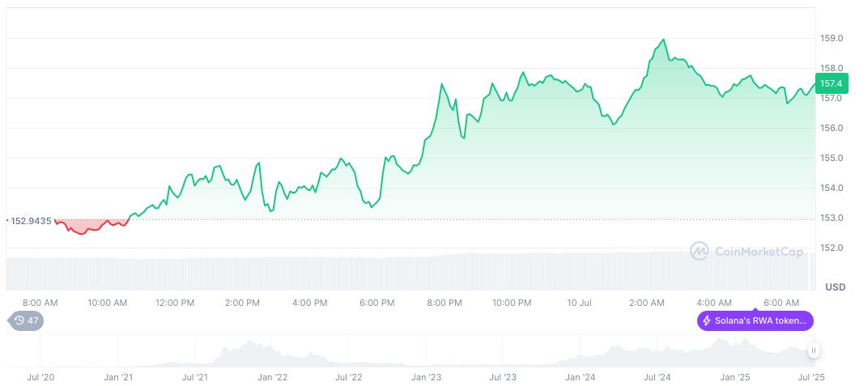Click the 10 Jul date axis label
868x386 pixels.
[579, 303]
